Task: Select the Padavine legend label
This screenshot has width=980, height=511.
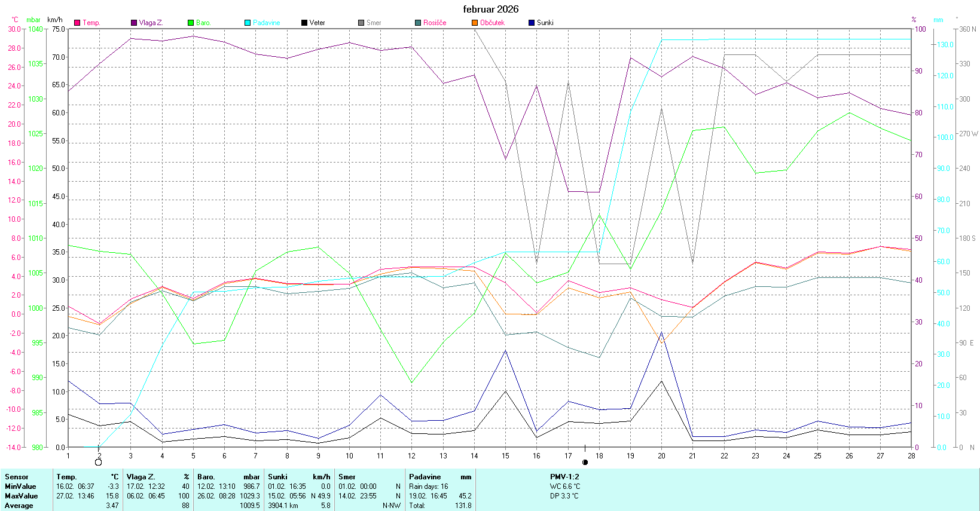Action: tap(266, 23)
